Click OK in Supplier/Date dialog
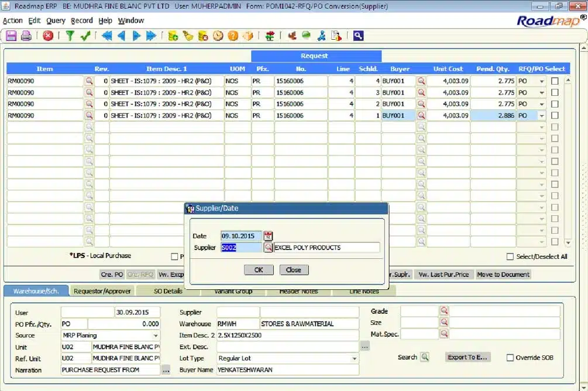588x391 pixels. 259,269
